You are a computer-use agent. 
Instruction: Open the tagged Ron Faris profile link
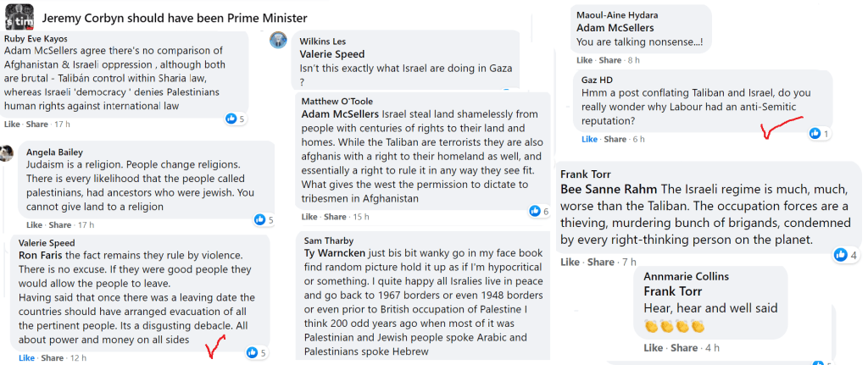point(41,255)
